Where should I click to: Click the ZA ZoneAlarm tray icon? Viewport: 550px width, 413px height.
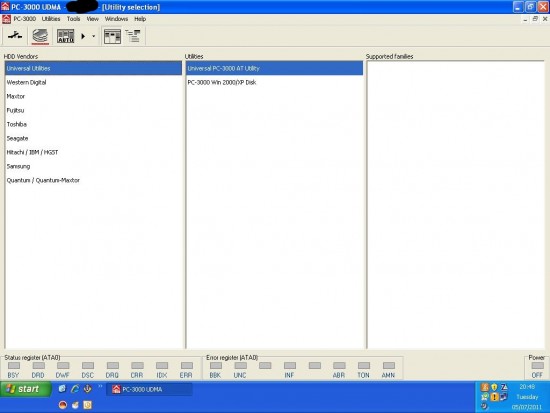[x=504, y=387]
